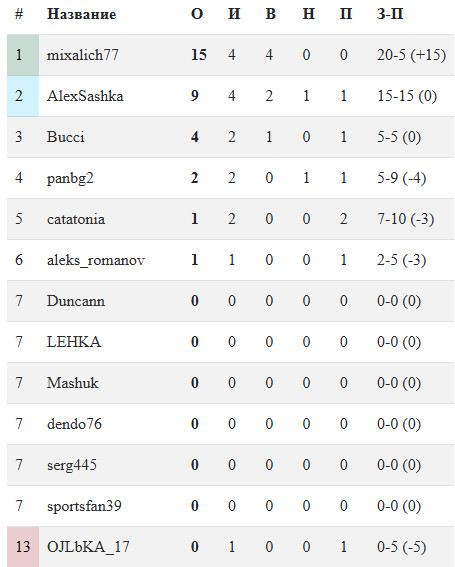Click the З-П column header

point(390,14)
